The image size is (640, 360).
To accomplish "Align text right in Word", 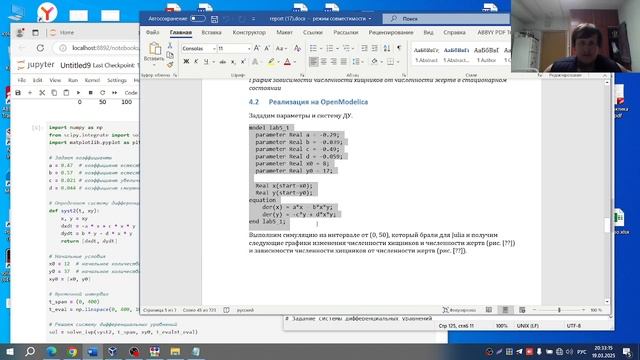I will [x=334, y=62].
